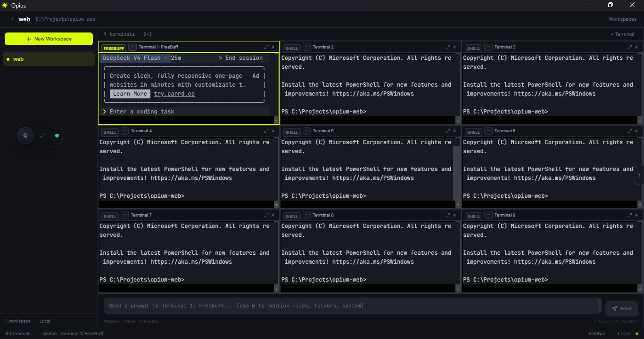End the FreeBuff session
The height and width of the screenshot is (339, 644).
[x=240, y=58]
